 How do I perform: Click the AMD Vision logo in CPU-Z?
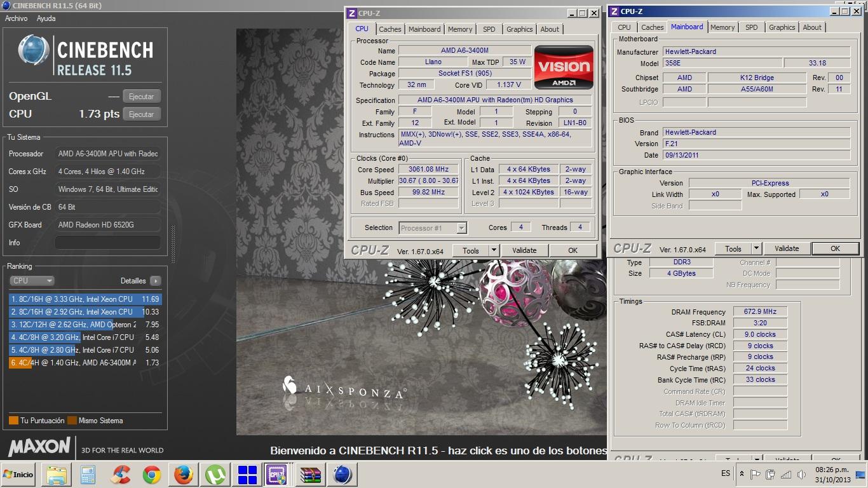pyautogui.click(x=564, y=67)
